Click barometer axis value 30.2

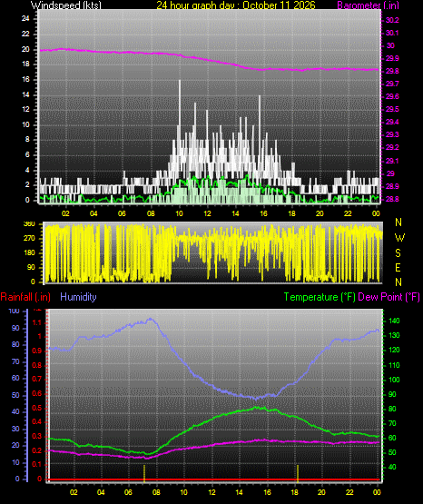point(392,20)
